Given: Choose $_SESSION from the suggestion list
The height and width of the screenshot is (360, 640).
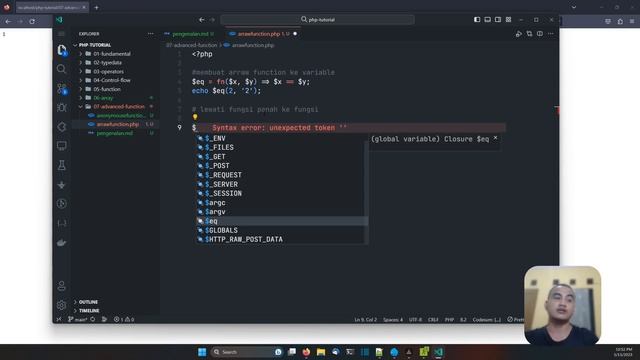Looking at the screenshot, I should [x=282, y=193].
